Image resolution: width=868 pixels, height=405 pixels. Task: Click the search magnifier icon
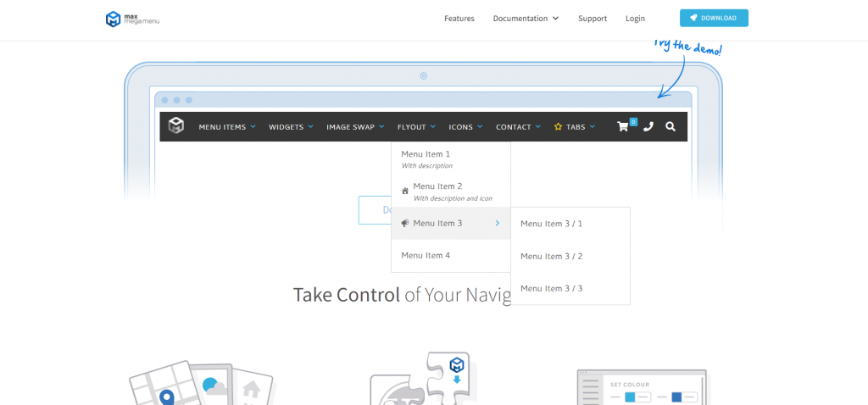(670, 126)
